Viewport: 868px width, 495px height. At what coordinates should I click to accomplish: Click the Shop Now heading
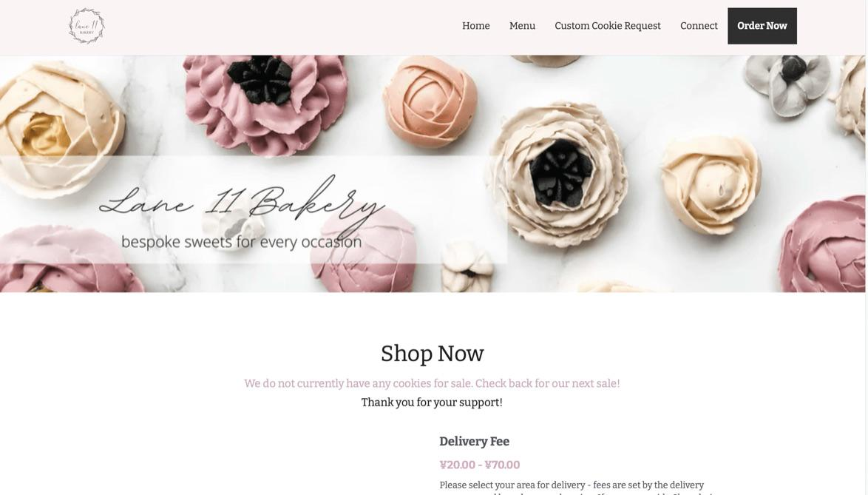[433, 353]
